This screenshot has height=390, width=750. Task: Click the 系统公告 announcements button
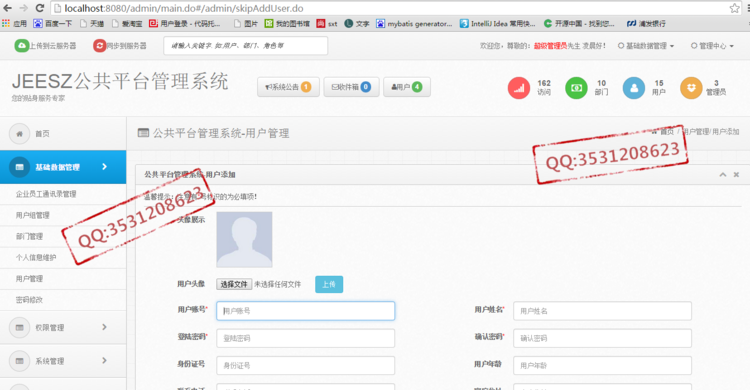288,87
